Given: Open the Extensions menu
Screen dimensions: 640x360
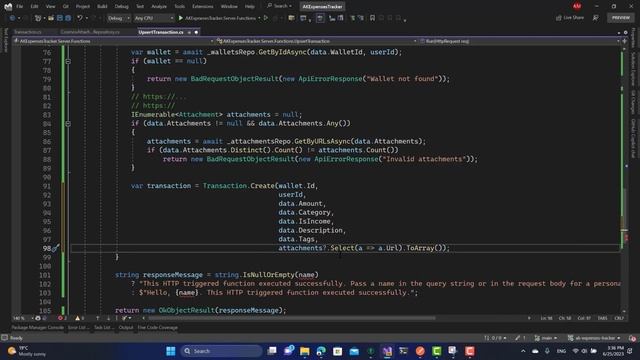Looking at the screenshot, I should click(202, 7).
